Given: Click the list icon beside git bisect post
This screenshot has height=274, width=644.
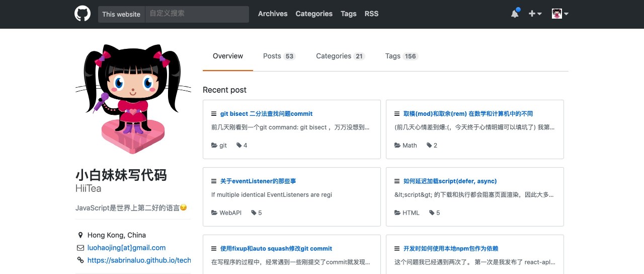Looking at the screenshot, I should coord(214,114).
